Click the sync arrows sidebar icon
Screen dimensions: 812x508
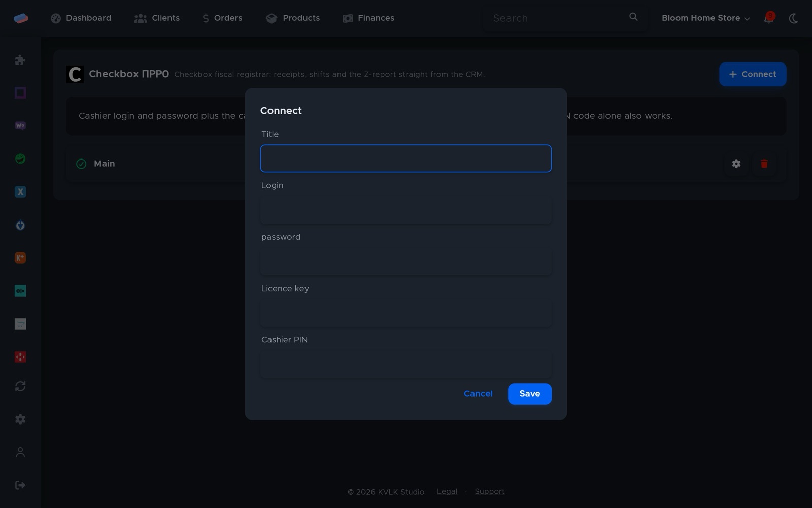click(x=20, y=386)
